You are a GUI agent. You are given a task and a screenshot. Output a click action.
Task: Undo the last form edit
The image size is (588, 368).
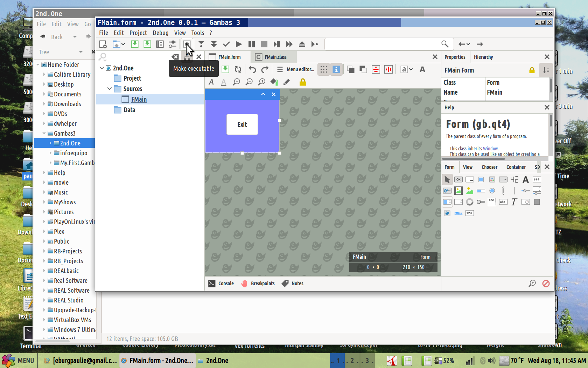(252, 69)
